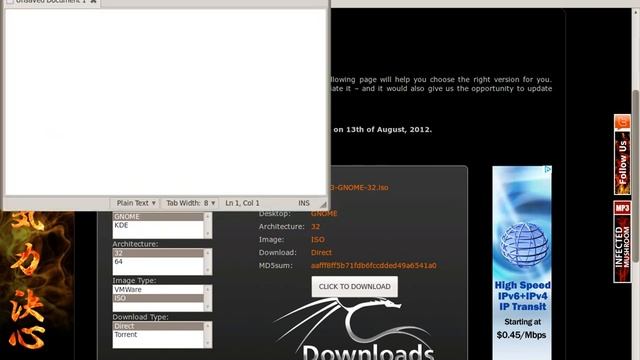The image size is (640, 360).
Task: Click the browser scrollbar up arrow
Action: [x=636, y=12]
